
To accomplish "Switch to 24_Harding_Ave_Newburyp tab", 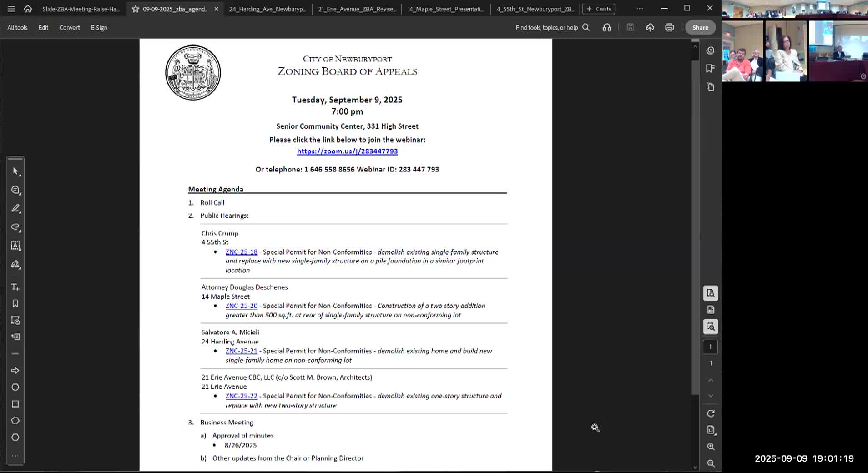I will 267,9.
